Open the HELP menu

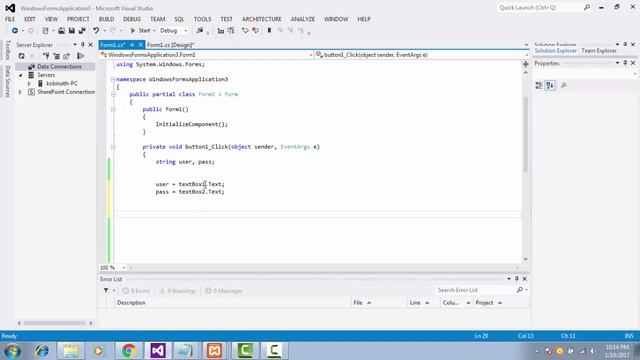(x=364, y=19)
